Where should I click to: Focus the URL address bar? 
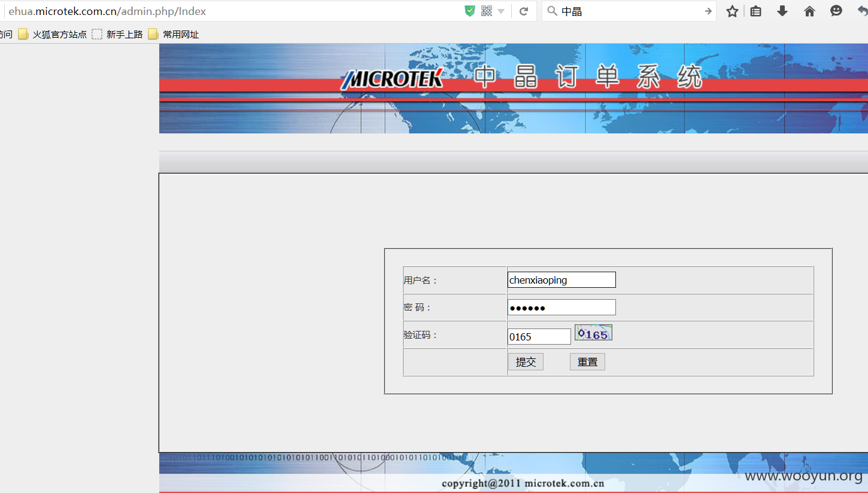coord(233,11)
